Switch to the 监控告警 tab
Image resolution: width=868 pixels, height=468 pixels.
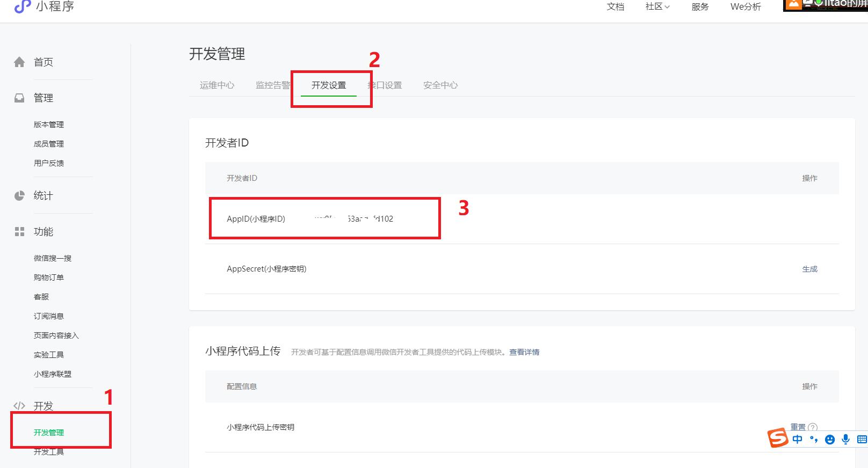273,85
